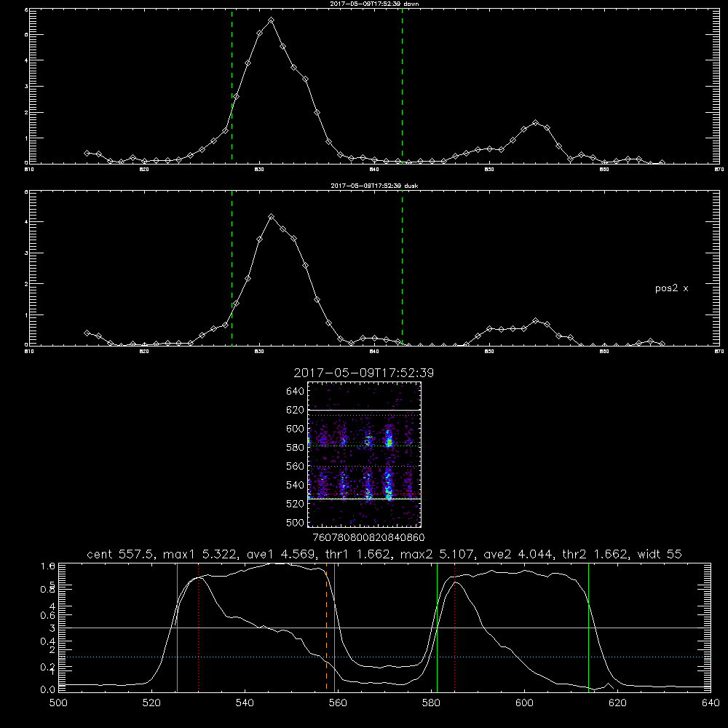The width and height of the screenshot is (728, 728).
Task: Click the 'pos2 x' label in dusk plot
Action: (671, 288)
